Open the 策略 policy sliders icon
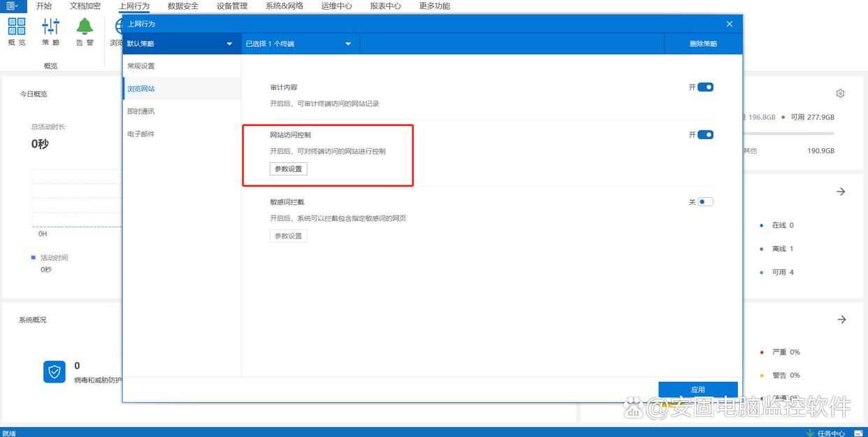 51,27
